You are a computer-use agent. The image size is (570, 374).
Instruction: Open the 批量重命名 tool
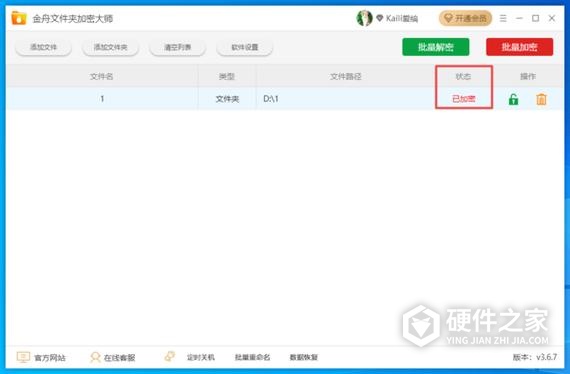tap(252, 357)
